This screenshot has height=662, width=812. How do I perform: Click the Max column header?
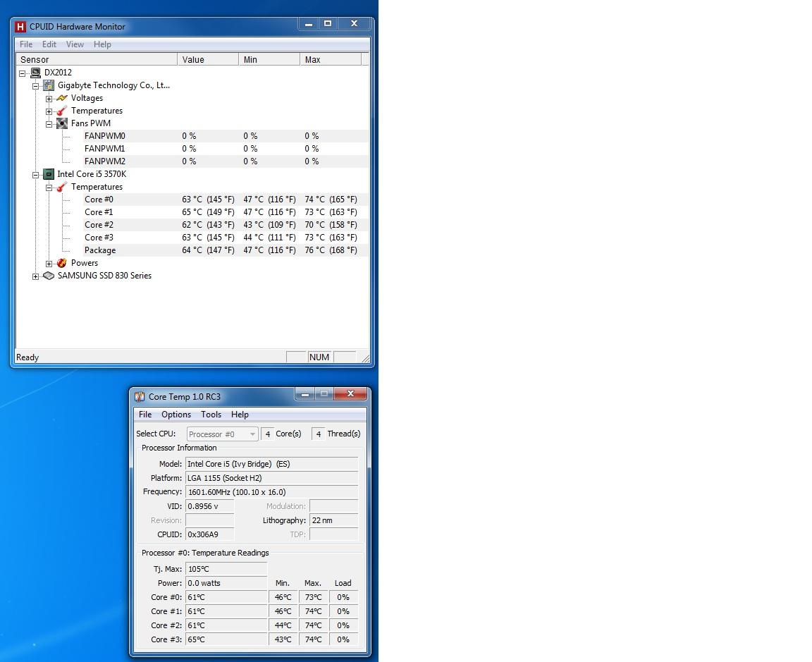tap(331, 59)
